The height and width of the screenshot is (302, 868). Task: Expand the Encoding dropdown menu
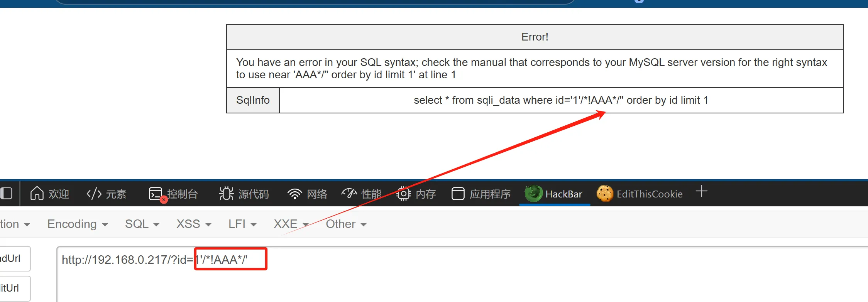click(78, 224)
